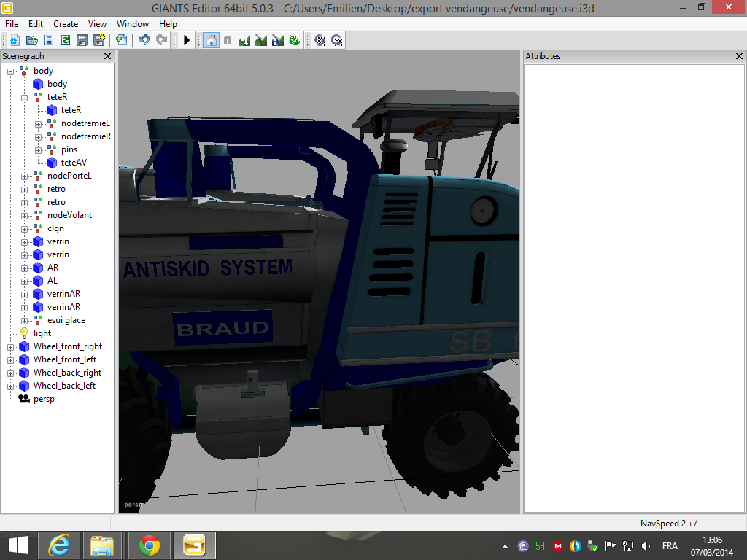Viewport: 747px width, 560px height.
Task: Toggle the grey magnet snap icon
Action: [228, 41]
